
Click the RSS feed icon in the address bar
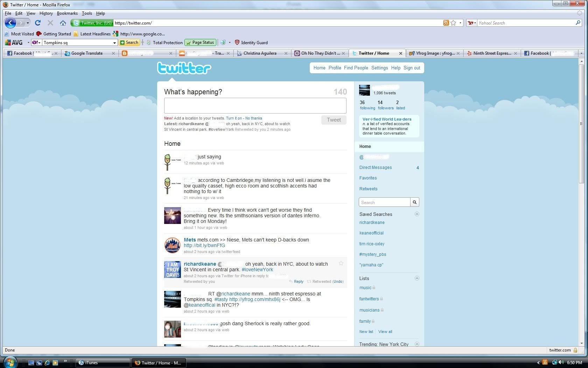click(x=446, y=23)
